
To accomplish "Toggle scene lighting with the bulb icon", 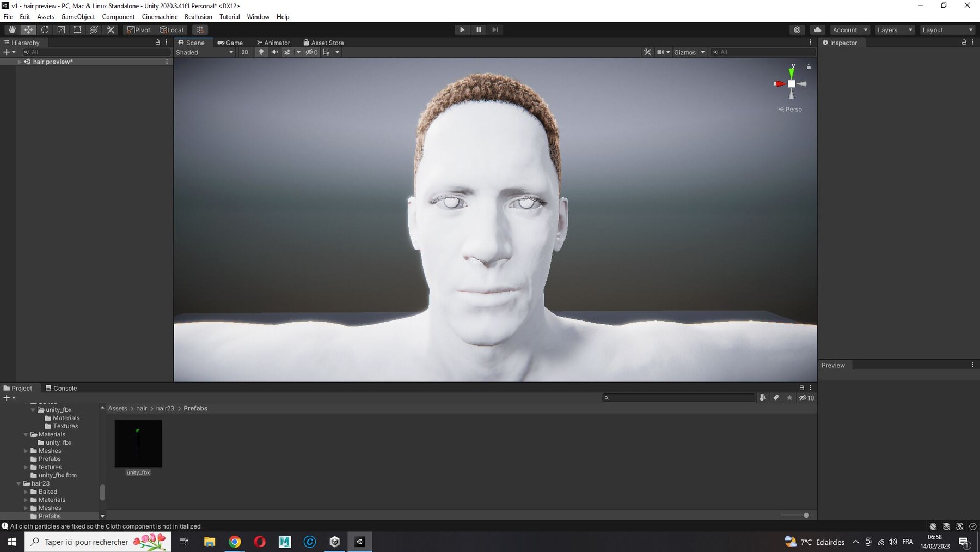I will point(261,52).
